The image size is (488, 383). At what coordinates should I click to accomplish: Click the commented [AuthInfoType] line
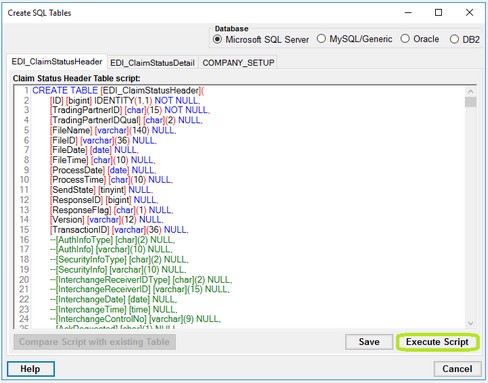(113, 239)
